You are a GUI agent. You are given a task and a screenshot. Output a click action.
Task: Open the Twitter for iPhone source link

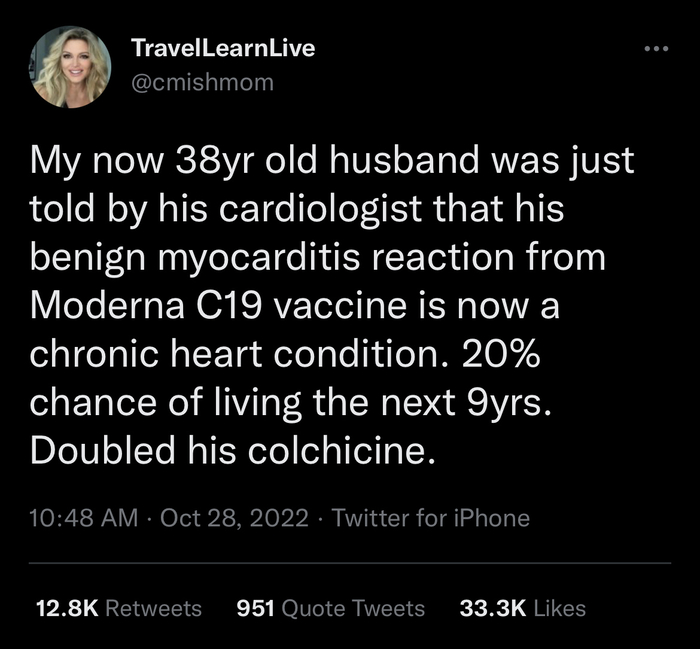(x=430, y=518)
